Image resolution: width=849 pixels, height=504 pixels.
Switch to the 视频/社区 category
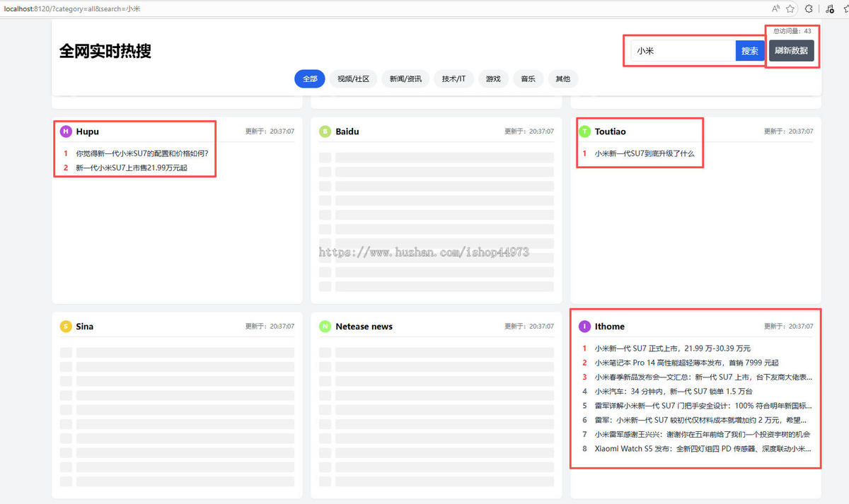354,79
